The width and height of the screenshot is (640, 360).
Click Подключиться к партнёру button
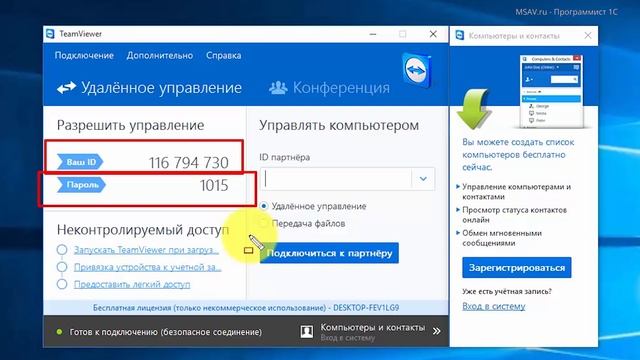point(329,253)
